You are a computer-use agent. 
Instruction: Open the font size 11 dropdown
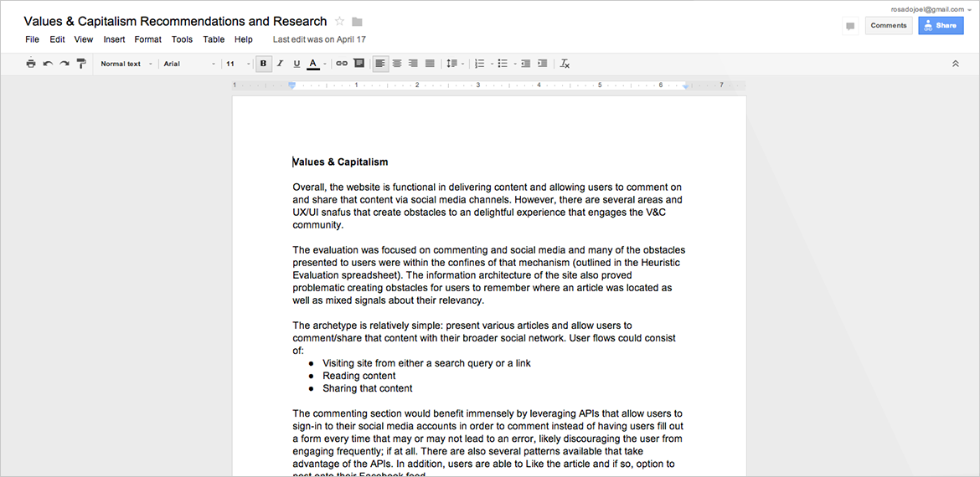tap(238, 64)
